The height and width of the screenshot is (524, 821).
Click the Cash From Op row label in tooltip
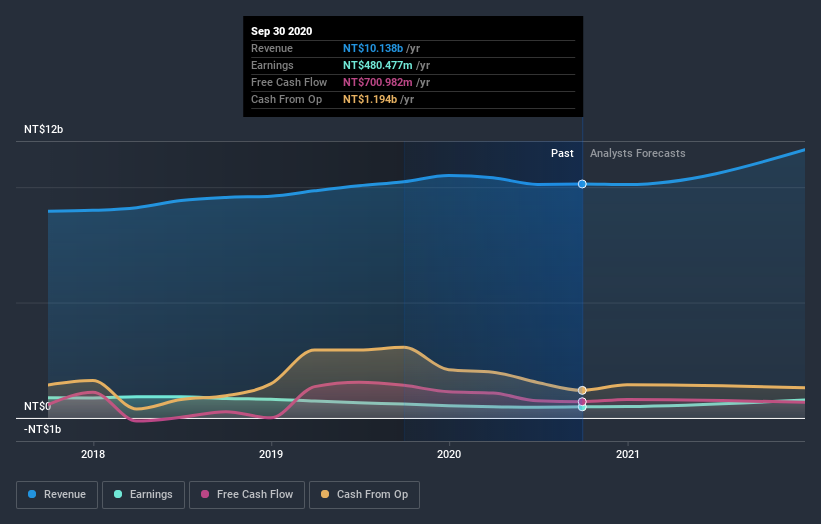(286, 99)
